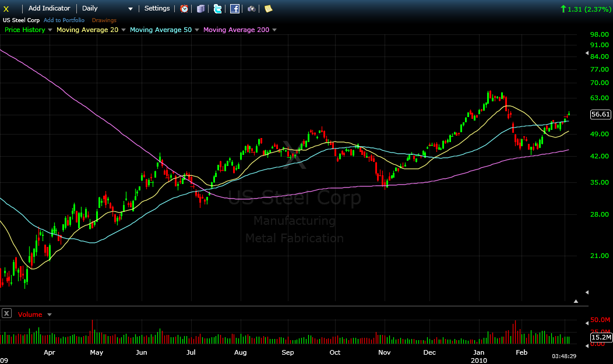Click the 21.00 price axis label
This screenshot has height=364, width=613.
(600, 256)
